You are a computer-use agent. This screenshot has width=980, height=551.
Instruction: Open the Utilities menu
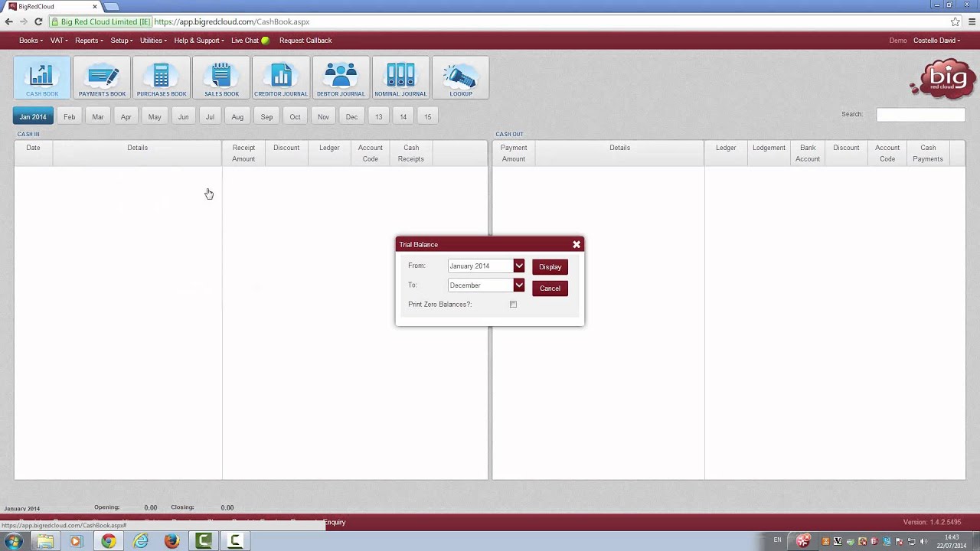pyautogui.click(x=153, y=41)
